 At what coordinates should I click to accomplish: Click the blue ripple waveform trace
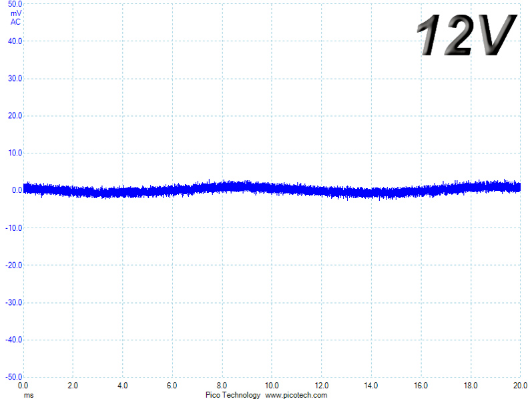coord(272,189)
